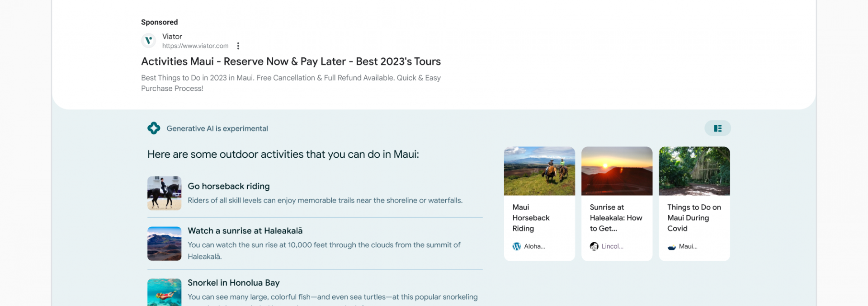Open the three-dot menu beside viator.com
The width and height of the screenshot is (868, 306).
pyautogui.click(x=238, y=46)
